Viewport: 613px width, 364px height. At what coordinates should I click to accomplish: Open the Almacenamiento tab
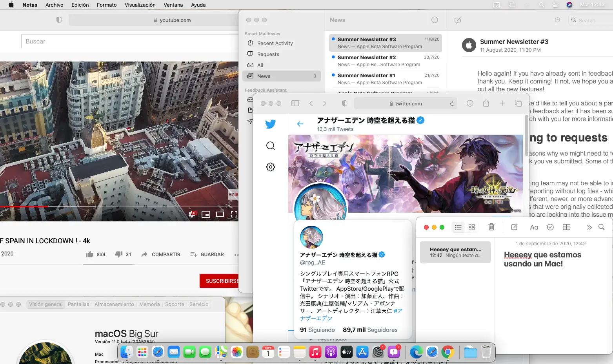(x=114, y=304)
